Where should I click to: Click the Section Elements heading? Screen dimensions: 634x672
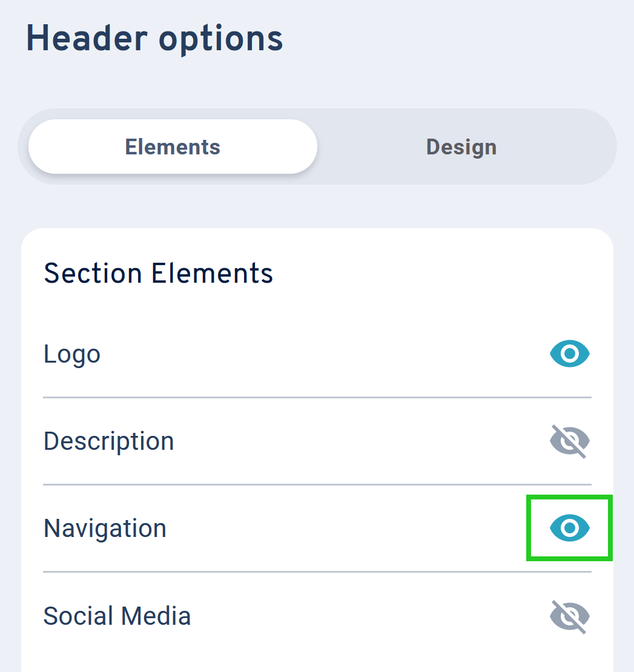[158, 273]
